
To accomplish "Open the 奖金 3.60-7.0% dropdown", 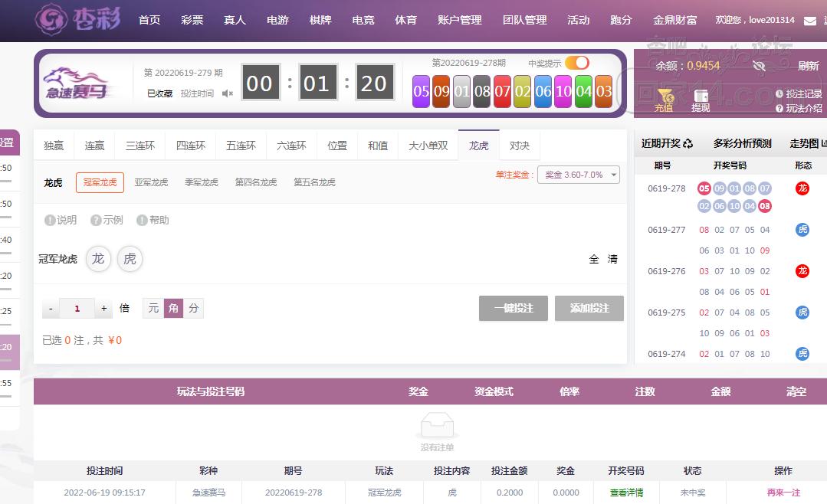I will [578, 175].
